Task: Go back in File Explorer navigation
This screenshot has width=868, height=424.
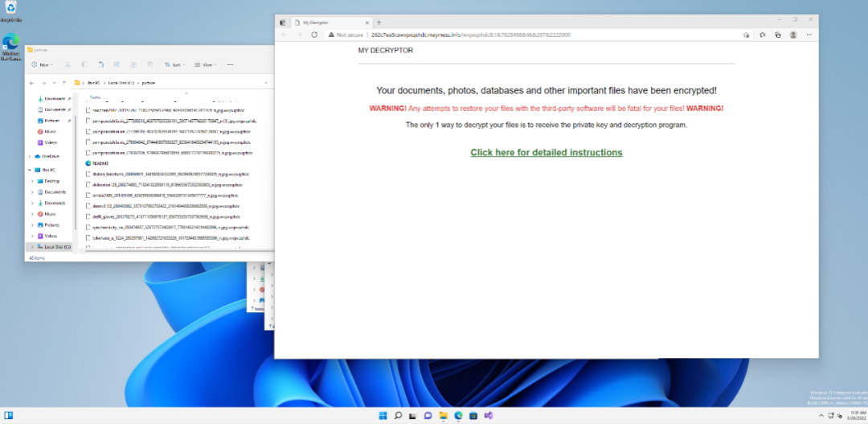Action: point(31,83)
